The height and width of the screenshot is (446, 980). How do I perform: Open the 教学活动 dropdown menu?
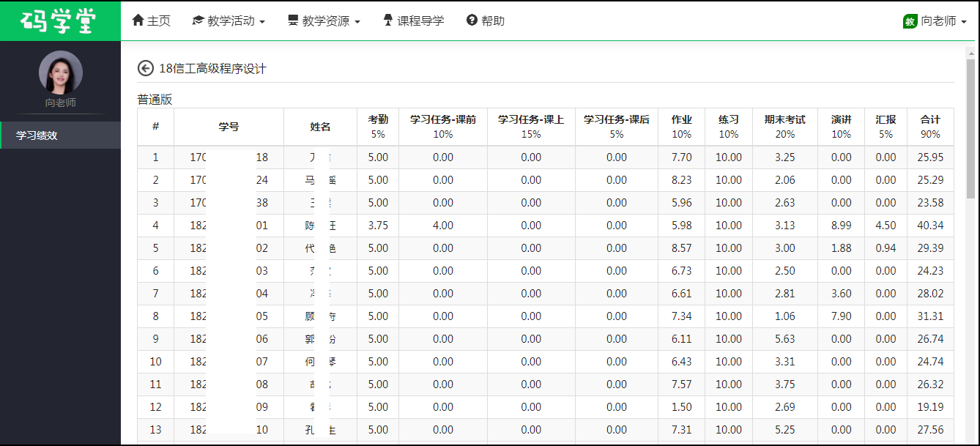tap(229, 21)
